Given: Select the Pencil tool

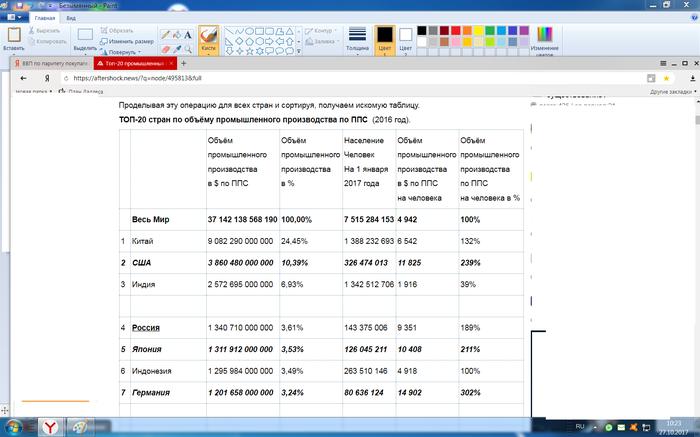Looking at the screenshot, I should point(165,34).
